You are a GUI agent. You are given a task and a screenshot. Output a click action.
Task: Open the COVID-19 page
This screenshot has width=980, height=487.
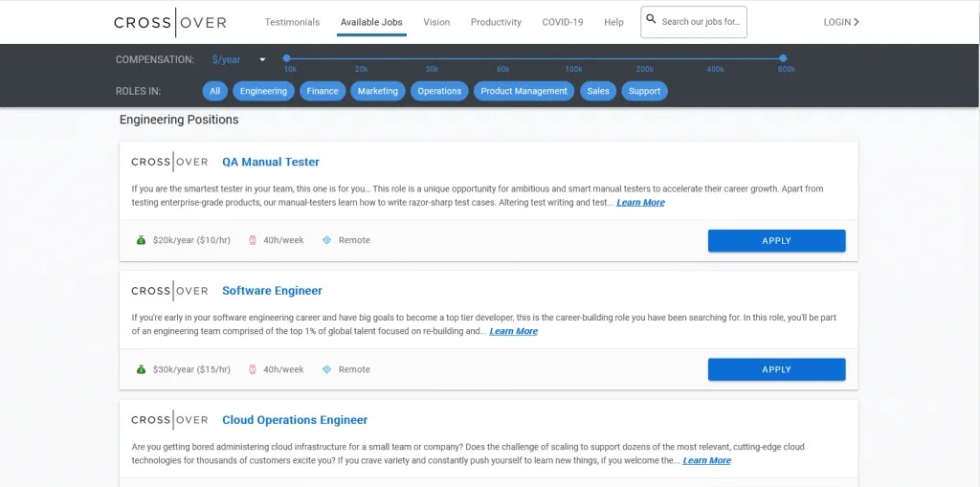tap(563, 22)
